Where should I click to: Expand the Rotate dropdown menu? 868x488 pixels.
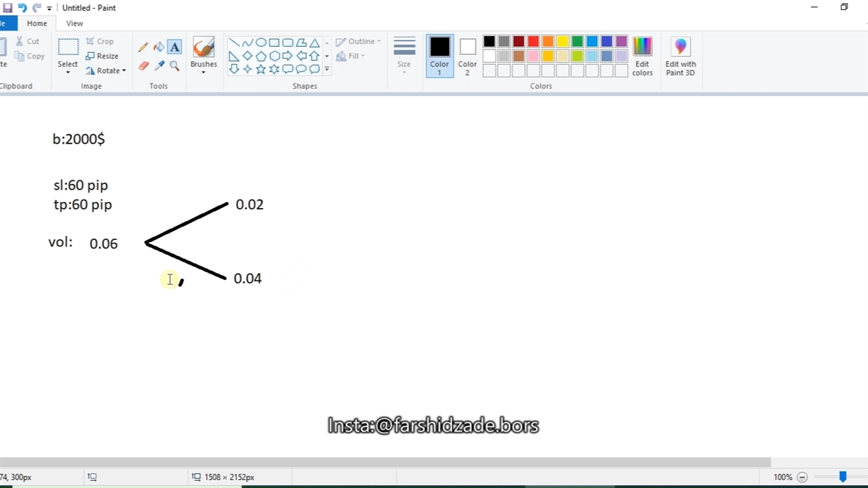107,70
